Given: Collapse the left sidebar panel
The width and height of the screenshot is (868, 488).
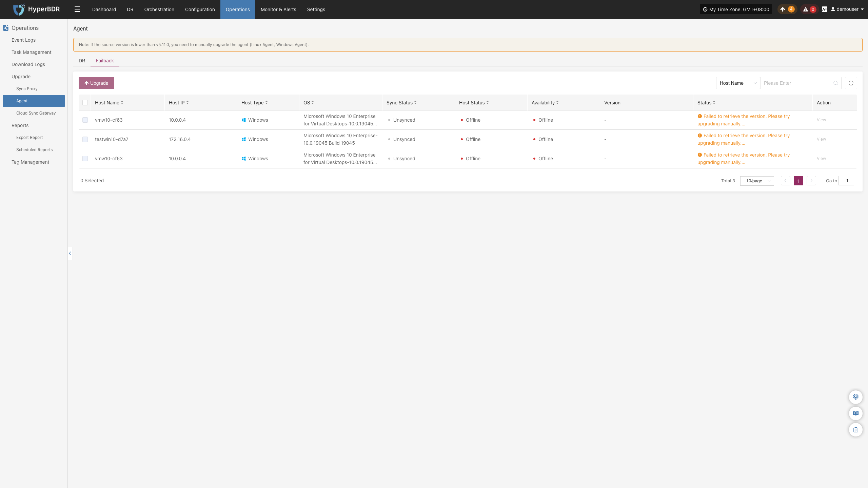Looking at the screenshot, I should pos(70,253).
